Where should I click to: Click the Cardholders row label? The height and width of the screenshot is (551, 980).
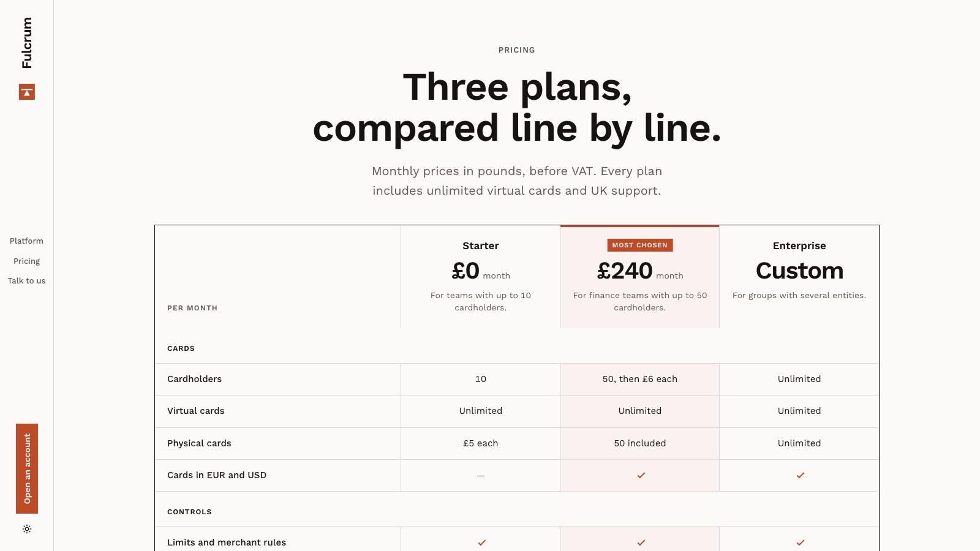[x=195, y=379]
